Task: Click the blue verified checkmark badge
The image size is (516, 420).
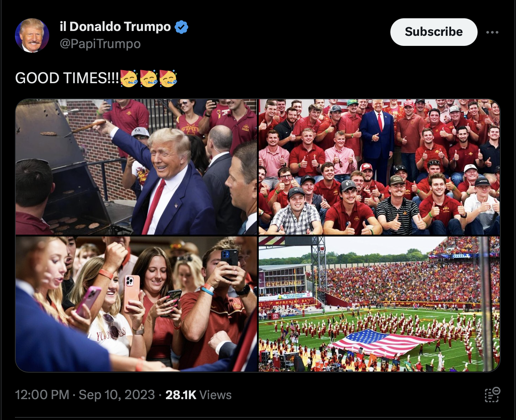Action: coord(182,27)
